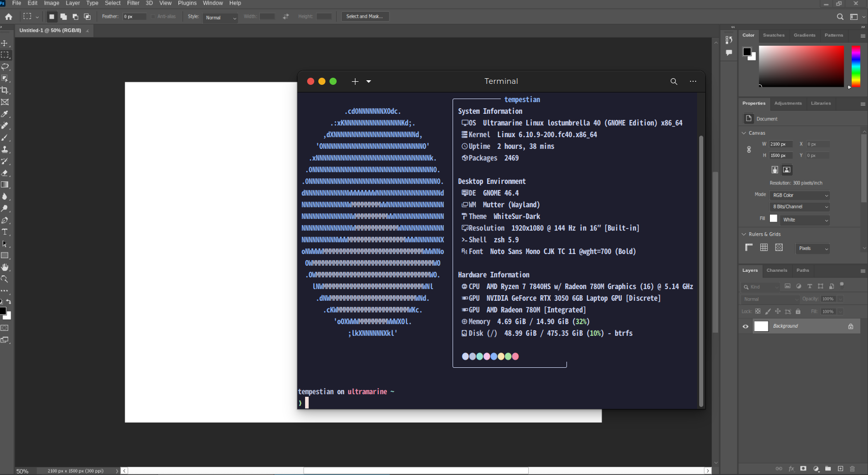Open the Terminal three-dot menu
The image size is (868, 475).
(693, 81)
